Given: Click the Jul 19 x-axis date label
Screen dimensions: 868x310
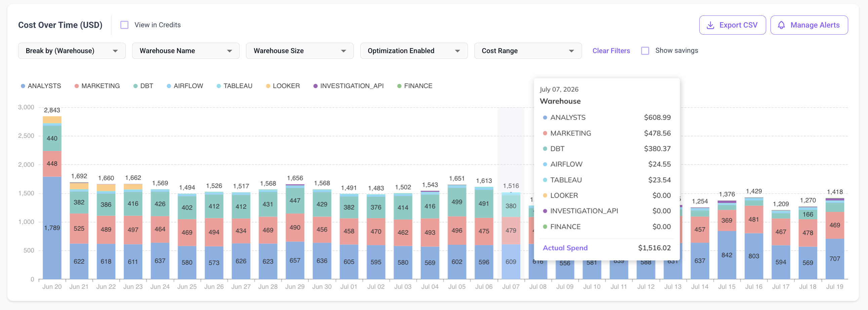Looking at the screenshot, I should 835,287.
